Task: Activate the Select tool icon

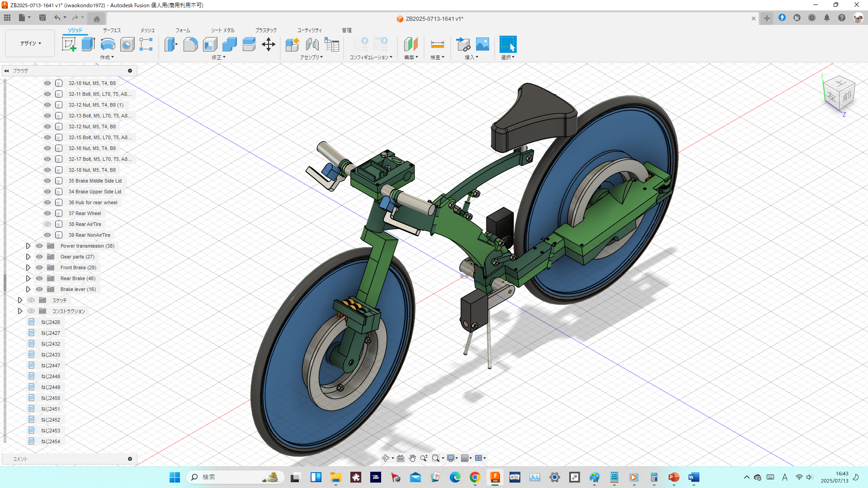Action: pyautogui.click(x=508, y=44)
